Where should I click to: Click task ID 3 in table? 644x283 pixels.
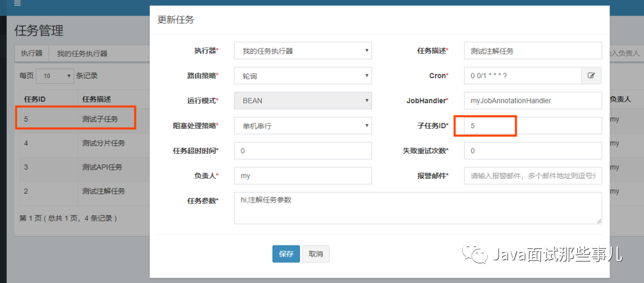tap(26, 167)
